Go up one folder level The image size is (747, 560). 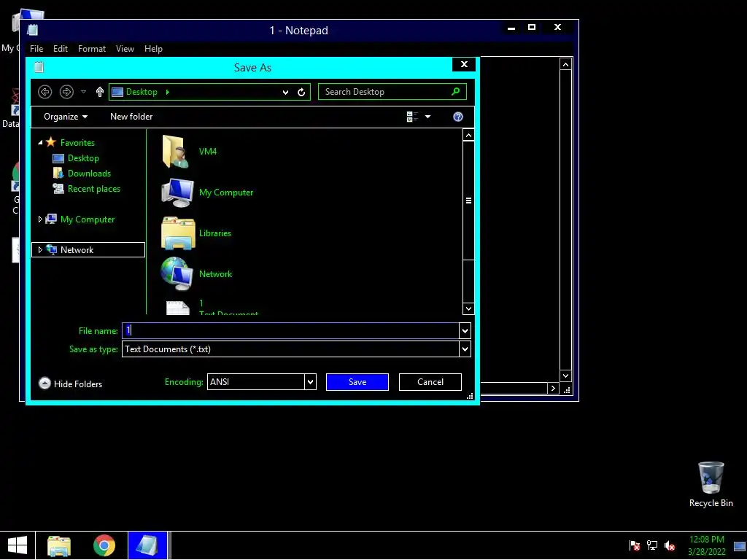(x=99, y=92)
